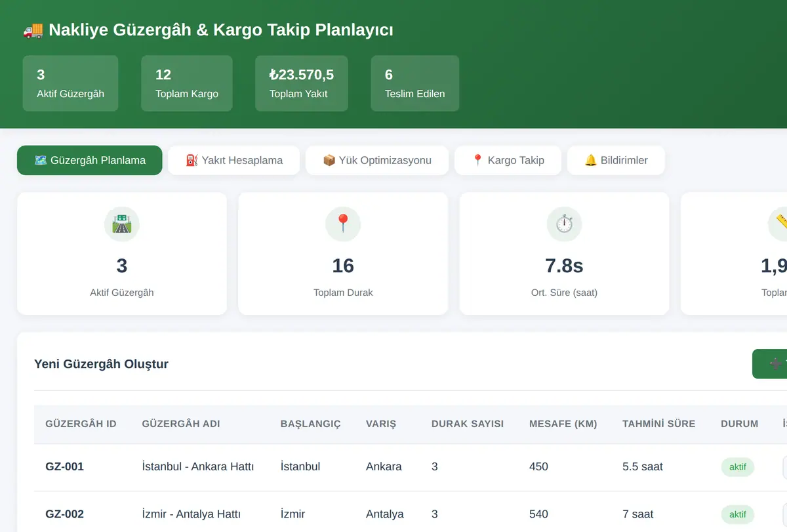Image resolution: width=787 pixels, height=532 pixels.
Task: Click the 450 distance cell
Action: (x=538, y=467)
